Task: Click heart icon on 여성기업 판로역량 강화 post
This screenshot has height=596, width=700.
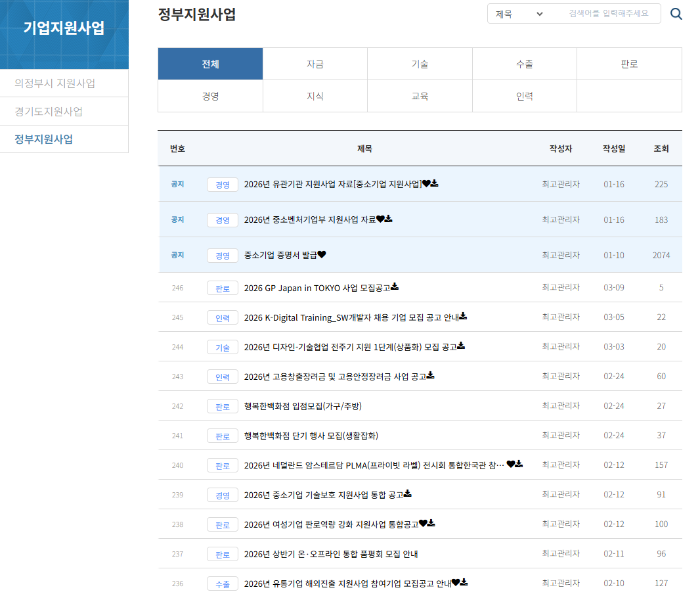Action: tap(423, 524)
